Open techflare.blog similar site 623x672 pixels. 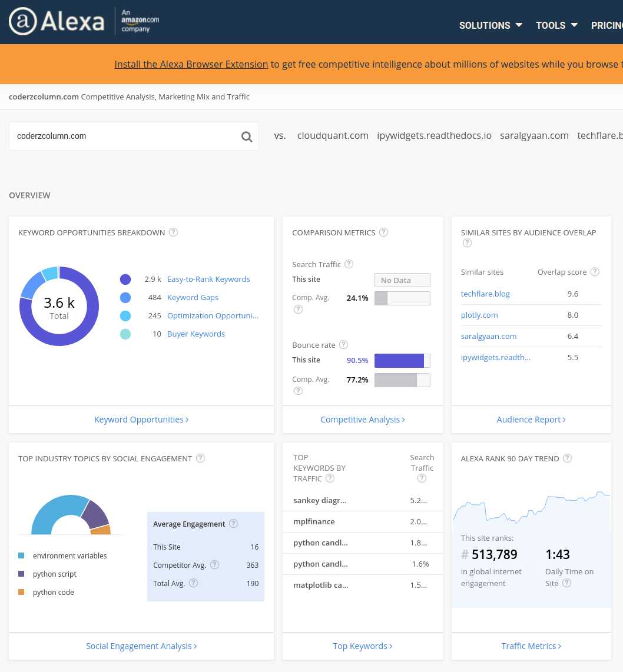pyautogui.click(x=485, y=294)
